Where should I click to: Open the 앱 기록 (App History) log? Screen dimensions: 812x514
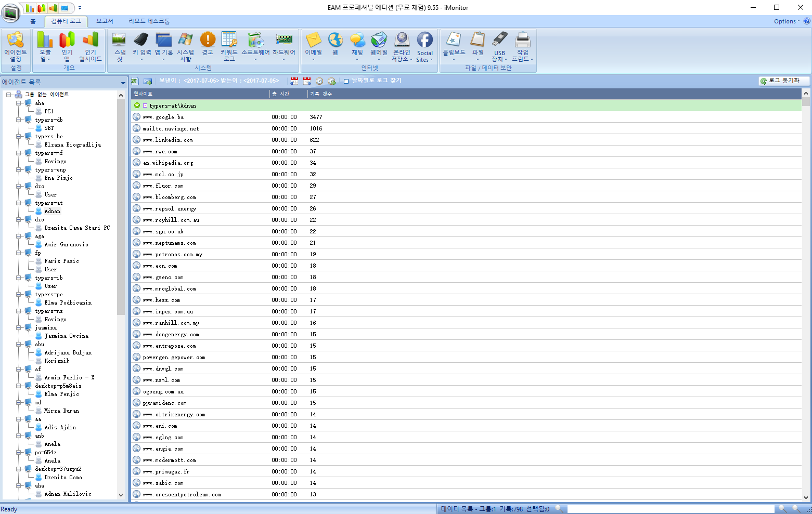pyautogui.click(x=164, y=47)
